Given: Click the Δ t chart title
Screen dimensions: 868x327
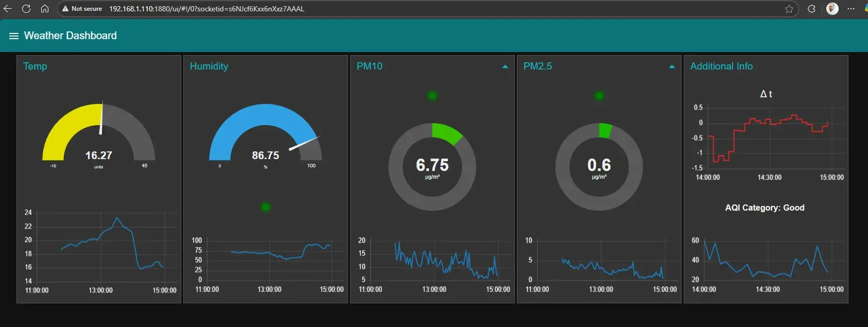Looking at the screenshot, I should pos(766,94).
